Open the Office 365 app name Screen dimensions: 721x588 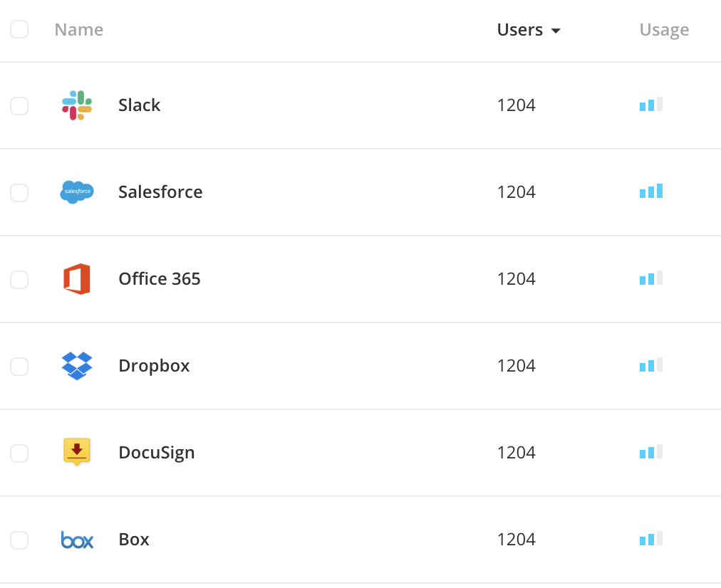pos(159,279)
